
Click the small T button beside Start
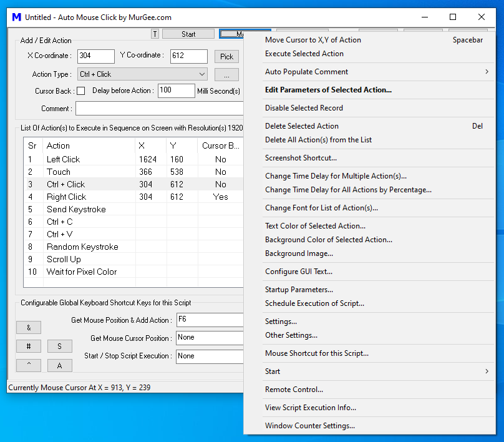[x=155, y=34]
